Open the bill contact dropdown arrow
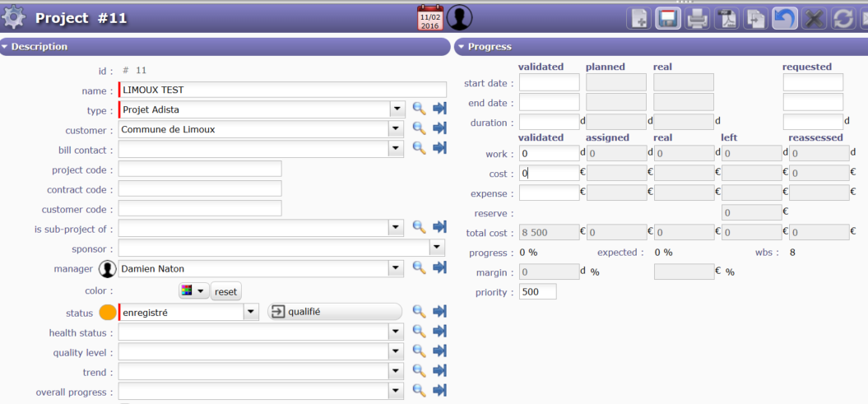Viewport: 868px width, 404px height. click(397, 149)
